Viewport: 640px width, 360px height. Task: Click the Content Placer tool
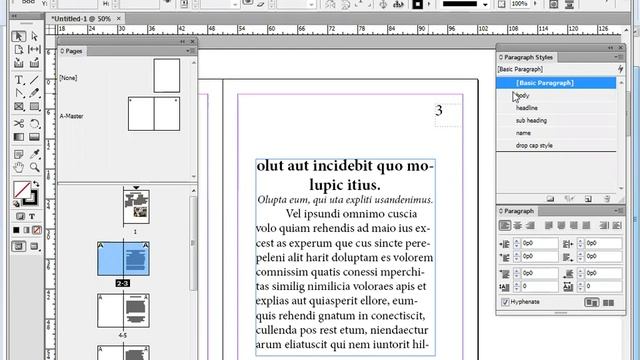(x=34, y=63)
